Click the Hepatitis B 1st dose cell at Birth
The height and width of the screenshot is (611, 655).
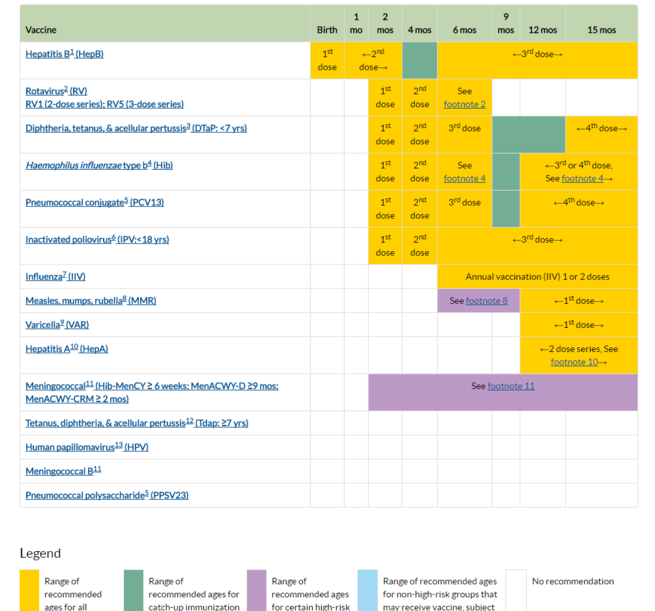pos(327,60)
